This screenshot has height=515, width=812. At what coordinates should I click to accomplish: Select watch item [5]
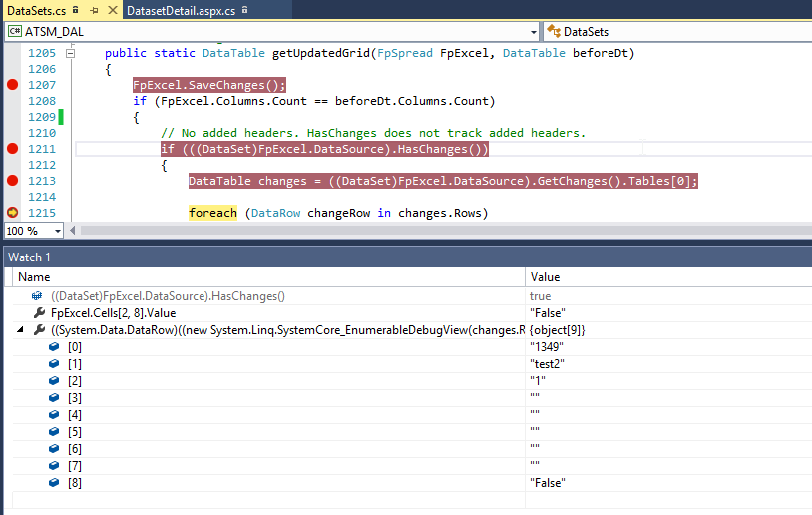75,432
